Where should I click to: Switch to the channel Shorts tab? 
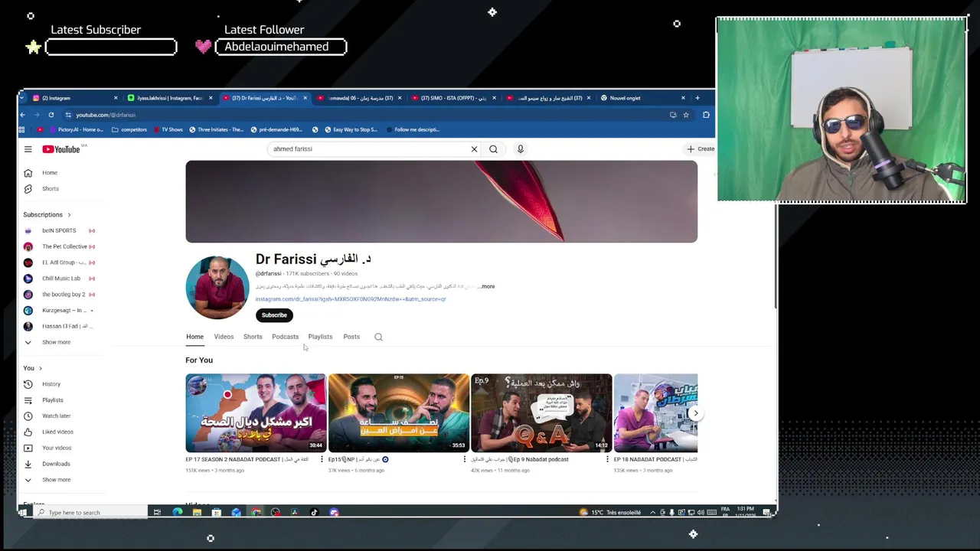coord(253,337)
